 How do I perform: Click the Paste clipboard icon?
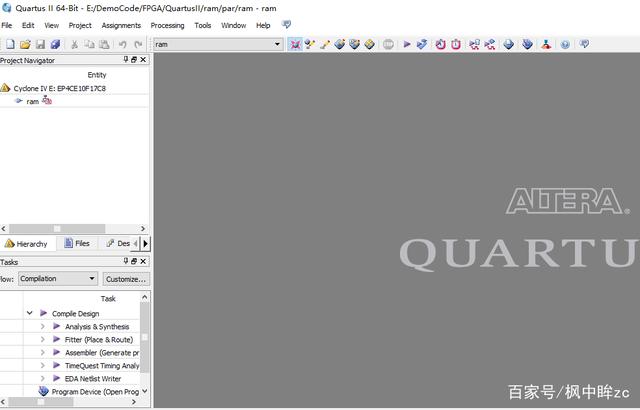click(x=104, y=44)
